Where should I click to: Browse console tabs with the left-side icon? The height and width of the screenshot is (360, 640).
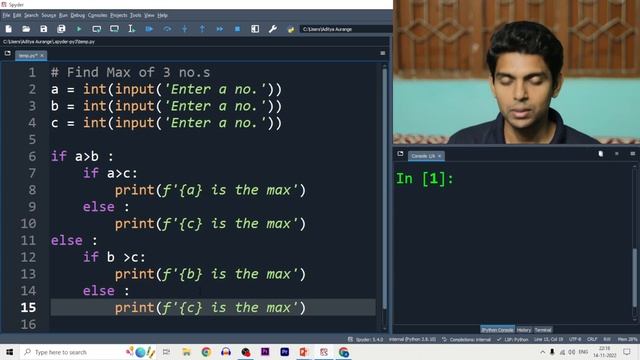[x=400, y=154]
